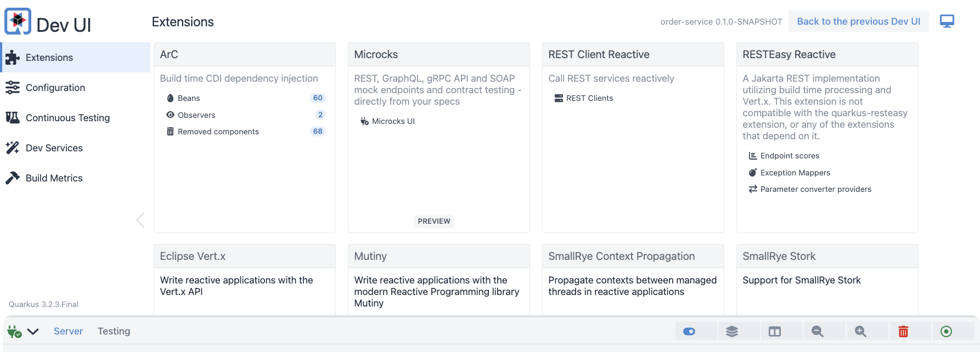Image resolution: width=980 pixels, height=352 pixels.
Task: Click the Parameter converter providers arrows icon
Action: click(753, 189)
